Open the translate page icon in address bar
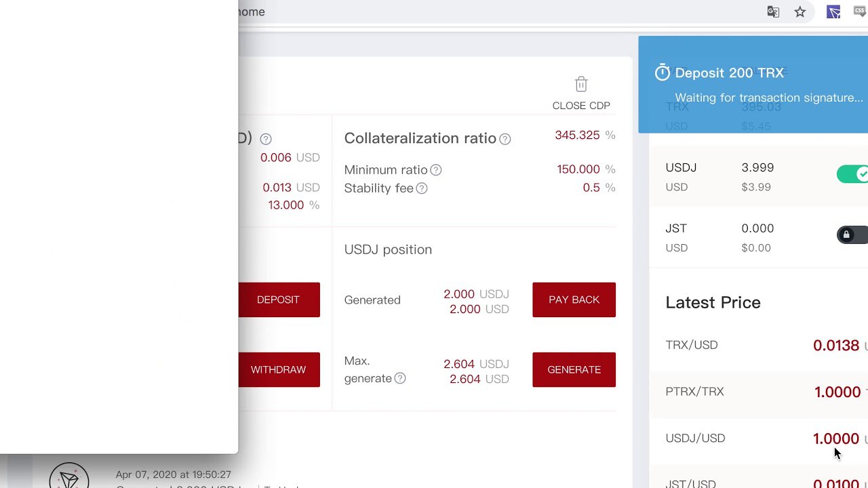The width and height of the screenshot is (868, 488). (x=773, y=12)
